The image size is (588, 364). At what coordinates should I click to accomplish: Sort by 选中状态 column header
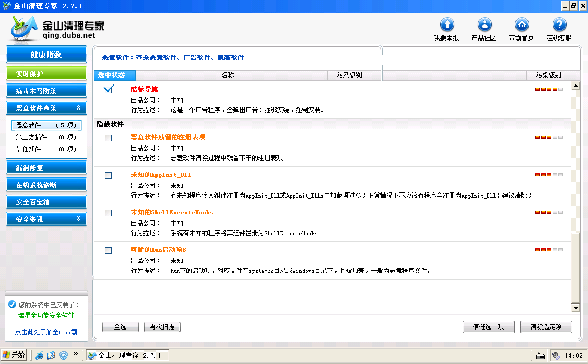click(x=115, y=75)
